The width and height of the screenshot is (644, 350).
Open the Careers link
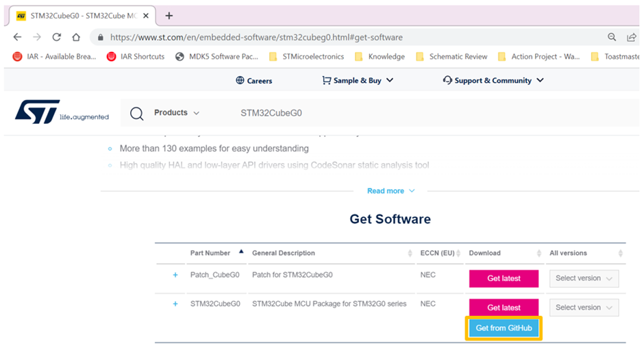pos(253,81)
